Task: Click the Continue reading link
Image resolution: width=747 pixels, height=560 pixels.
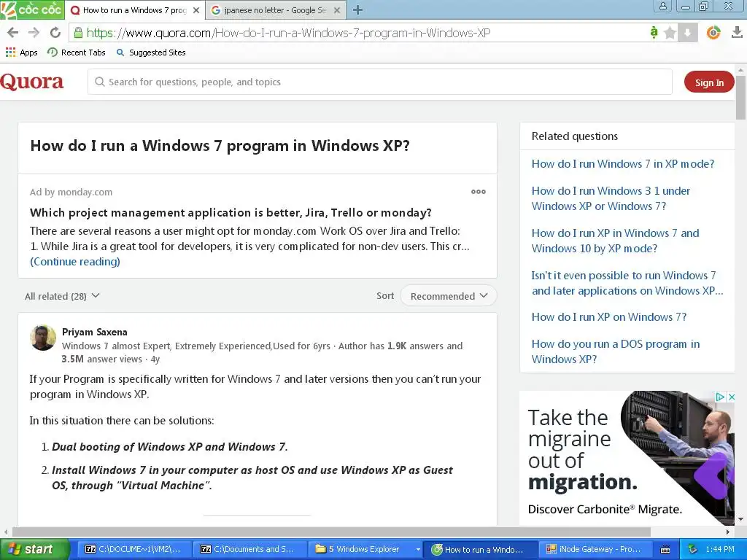Action: (75, 262)
